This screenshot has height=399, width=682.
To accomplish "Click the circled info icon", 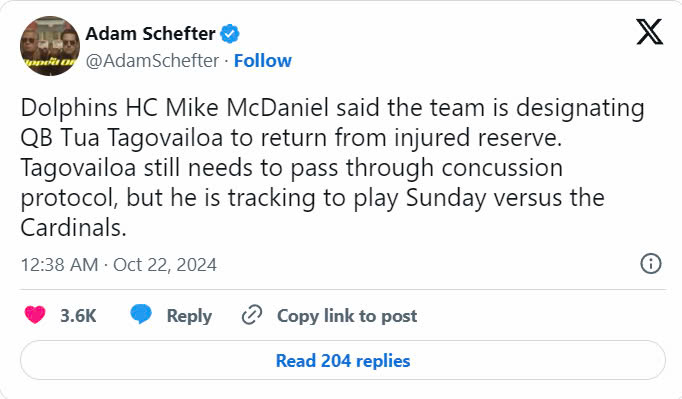I will (651, 264).
